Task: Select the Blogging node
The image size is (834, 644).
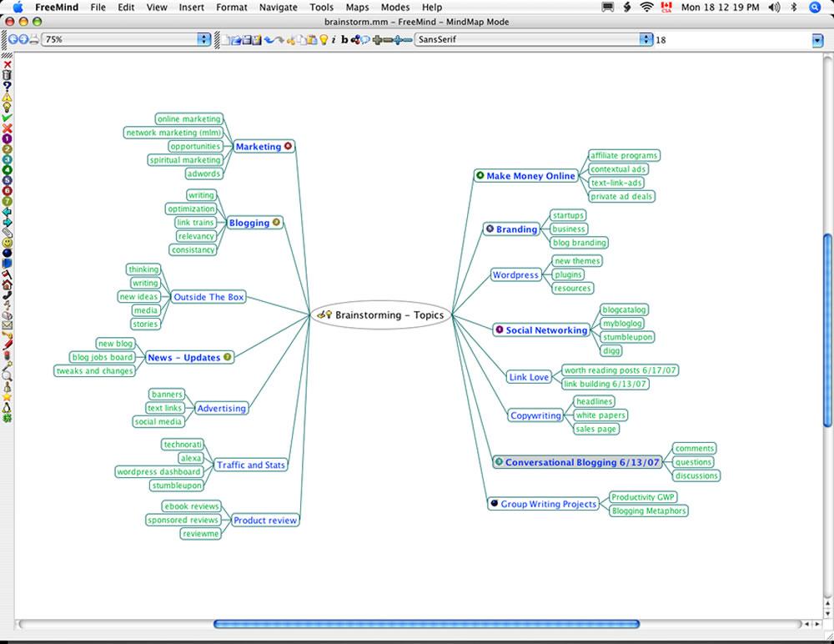Action: coord(254,223)
